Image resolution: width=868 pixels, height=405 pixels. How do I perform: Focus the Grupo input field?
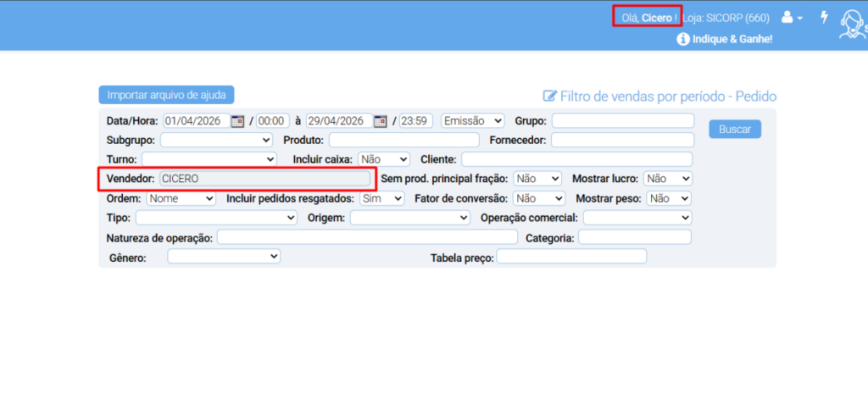pyautogui.click(x=623, y=120)
